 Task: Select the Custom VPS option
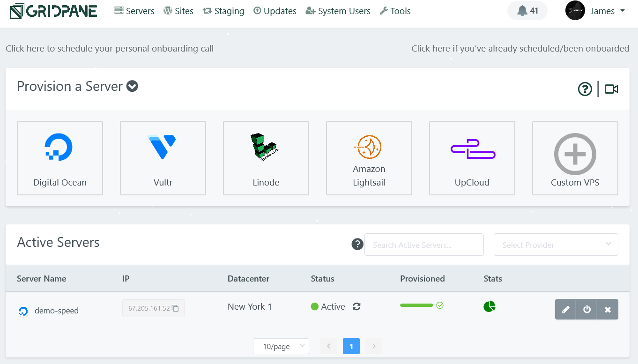click(x=575, y=158)
